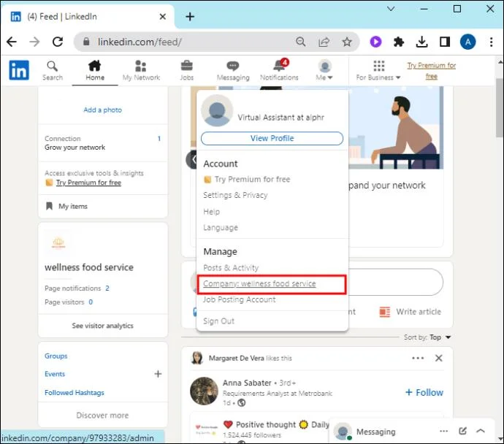Viewport: 504px width, 444px height.
Task: Go to the My Network icon
Action: [x=141, y=66]
